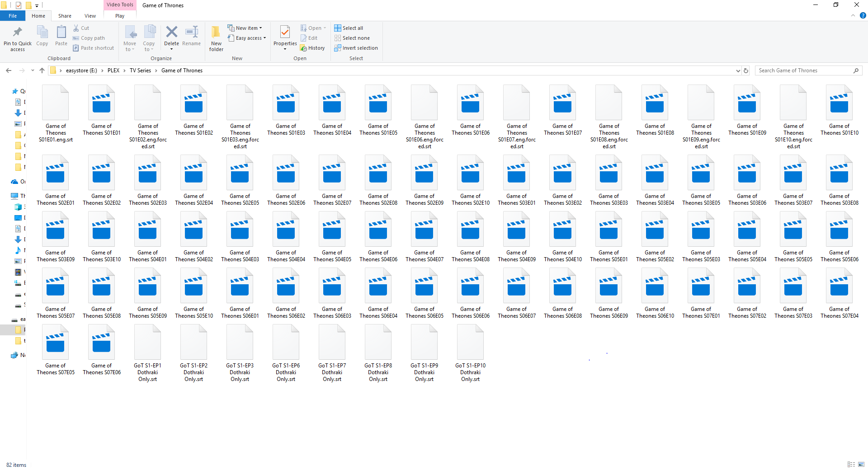Select video file Game of Theones S07E06

click(x=102, y=350)
